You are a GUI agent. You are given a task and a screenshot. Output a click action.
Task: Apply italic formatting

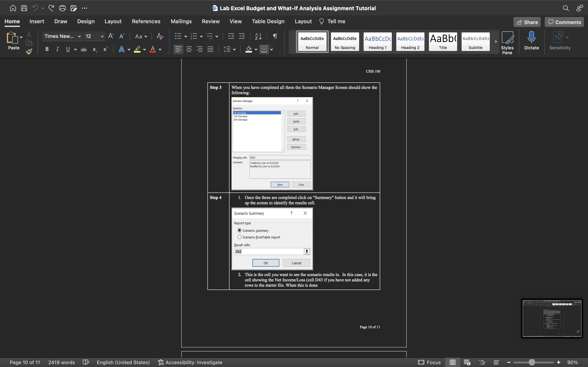coord(57,49)
